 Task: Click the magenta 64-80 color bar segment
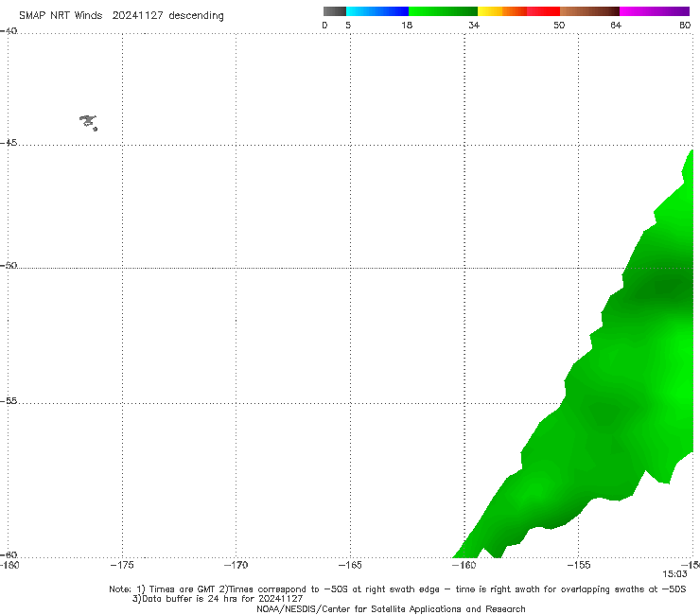(655, 11)
